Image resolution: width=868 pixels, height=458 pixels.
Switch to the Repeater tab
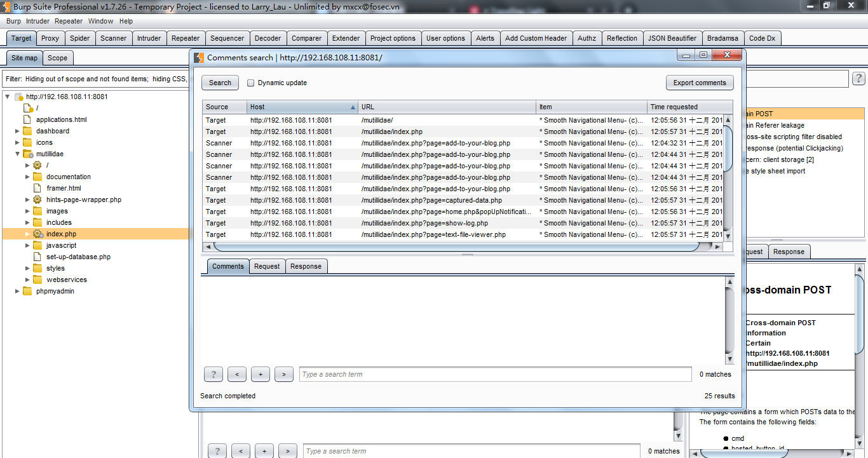click(x=186, y=38)
